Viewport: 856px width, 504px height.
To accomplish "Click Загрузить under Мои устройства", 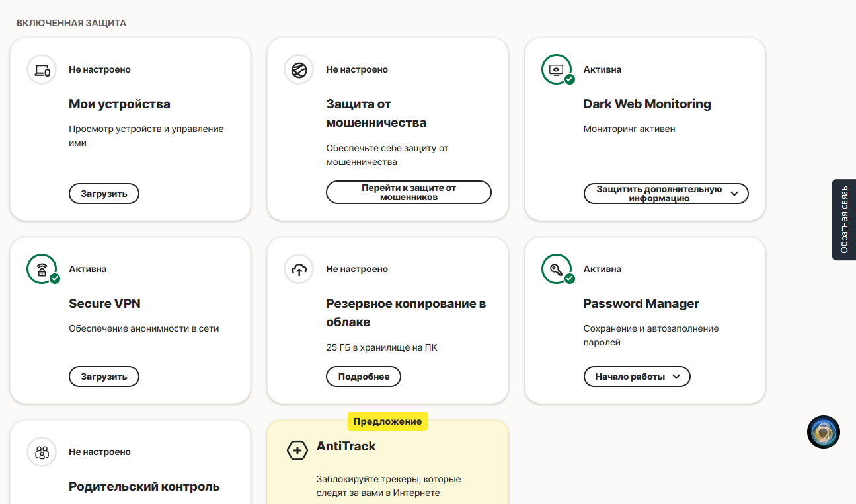I will point(104,194).
